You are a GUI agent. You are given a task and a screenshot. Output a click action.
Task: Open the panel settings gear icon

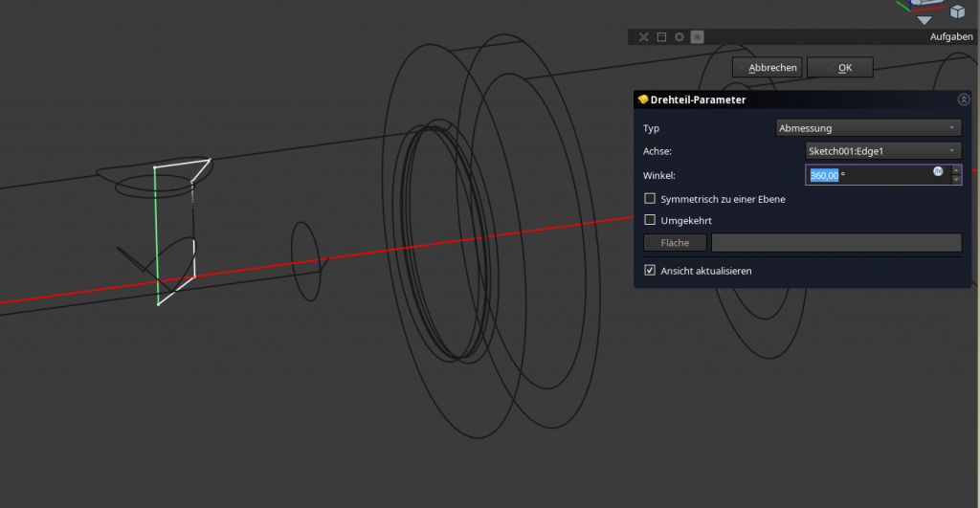(679, 37)
